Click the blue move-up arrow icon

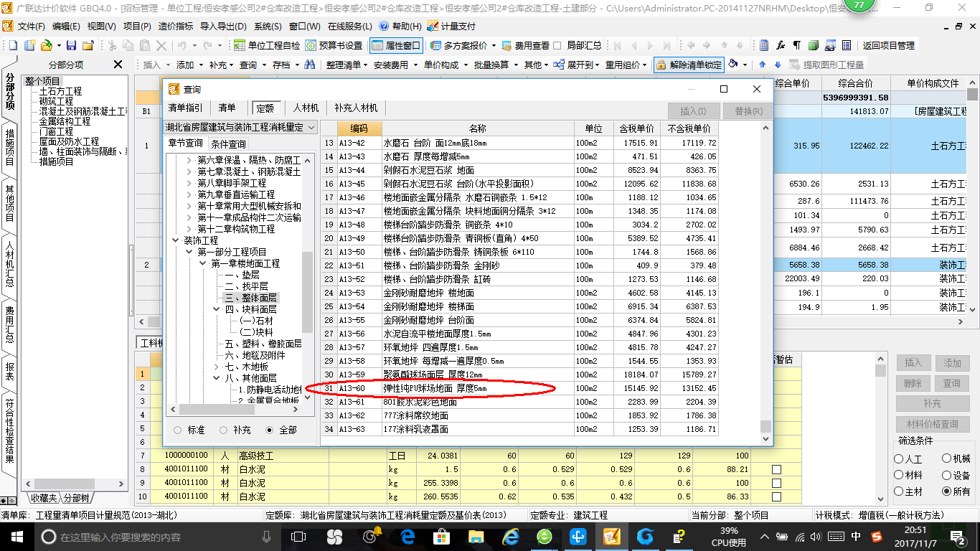763,65
